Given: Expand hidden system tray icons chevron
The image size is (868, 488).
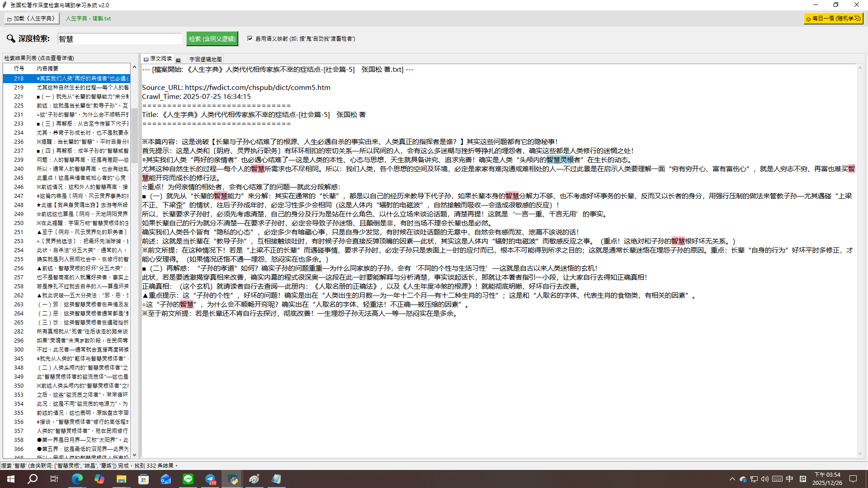Looking at the screenshot, I should click(732, 479).
